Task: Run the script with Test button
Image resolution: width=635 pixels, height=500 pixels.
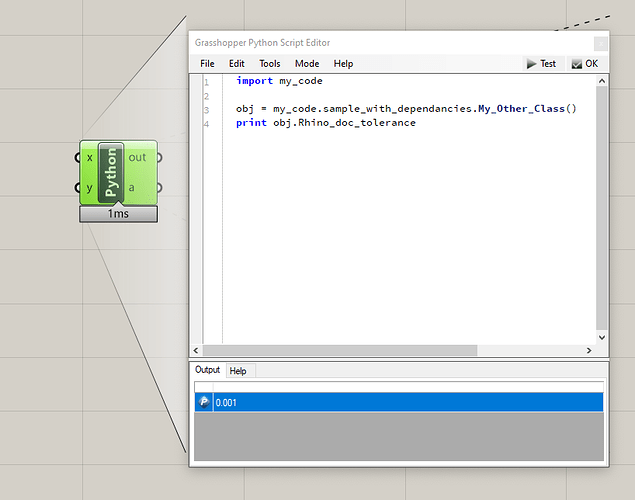Action: coord(541,64)
